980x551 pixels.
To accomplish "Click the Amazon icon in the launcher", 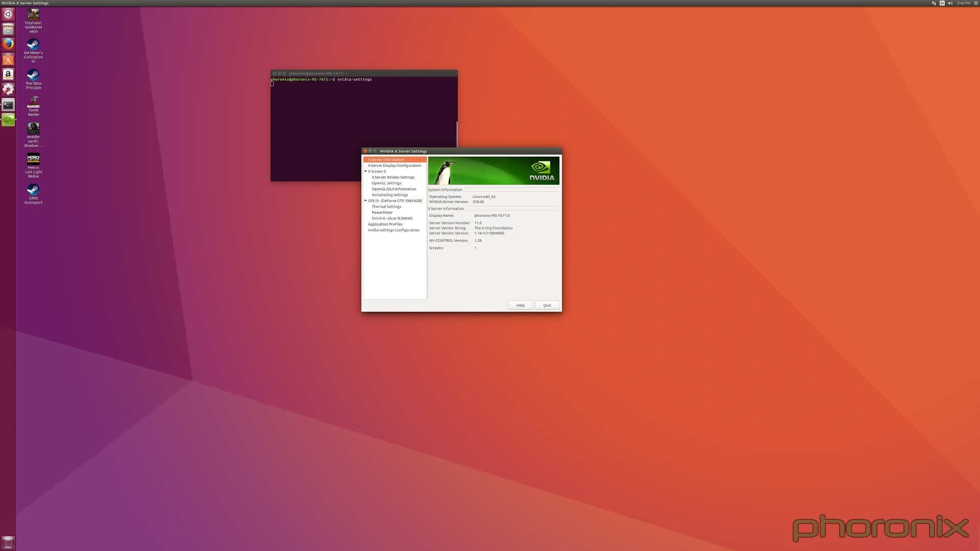I will click(x=8, y=74).
